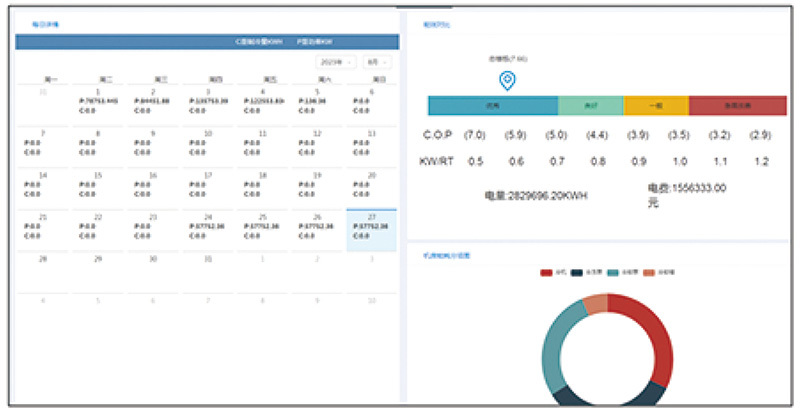Image resolution: width=800 pixels, height=413 pixels.
Task: Click the blue title above the donut chart
Action: click(x=446, y=256)
